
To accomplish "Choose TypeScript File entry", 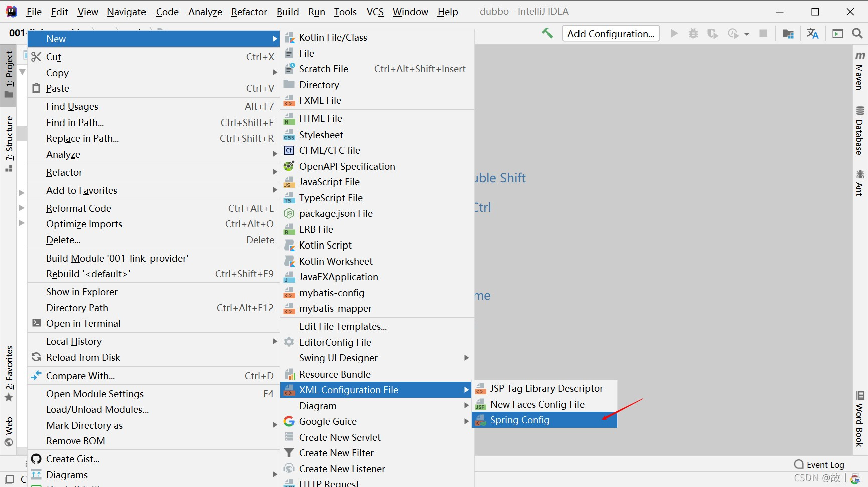I will tap(377, 198).
